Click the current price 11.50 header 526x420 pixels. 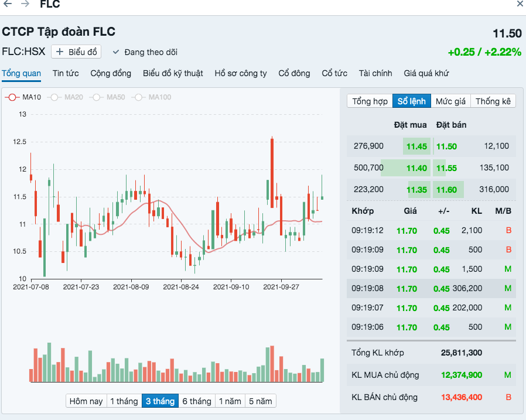point(507,33)
